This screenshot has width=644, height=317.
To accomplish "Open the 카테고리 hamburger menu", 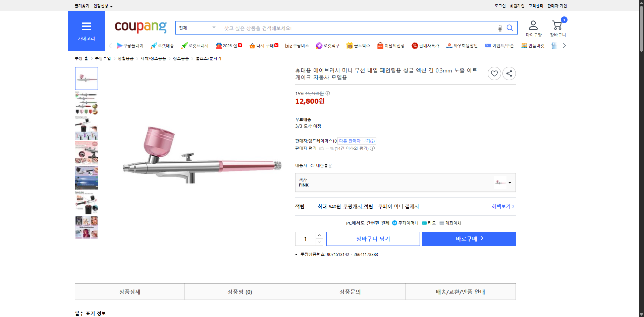I will pos(86,26).
